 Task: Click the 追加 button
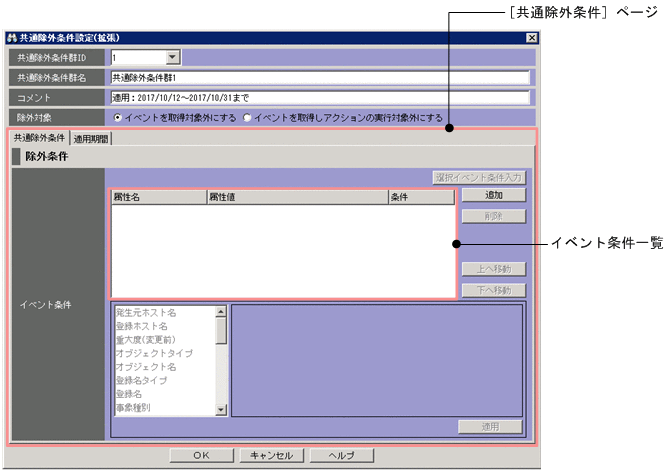[x=494, y=195]
